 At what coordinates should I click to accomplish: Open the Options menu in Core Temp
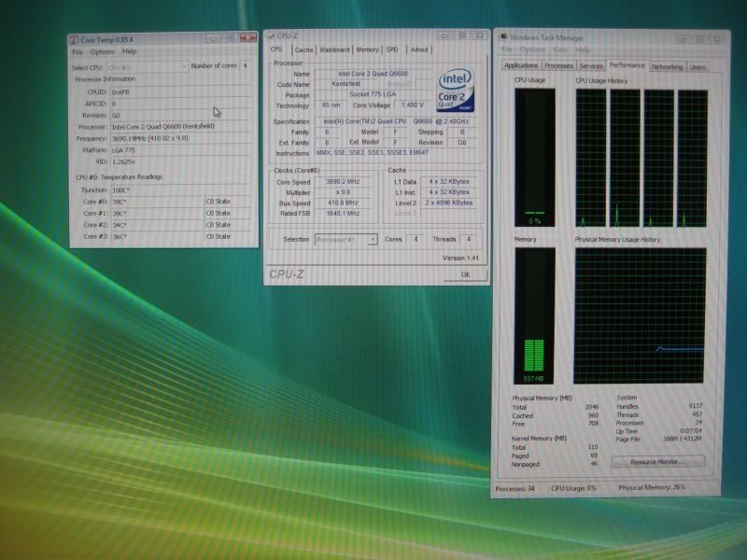point(103,52)
